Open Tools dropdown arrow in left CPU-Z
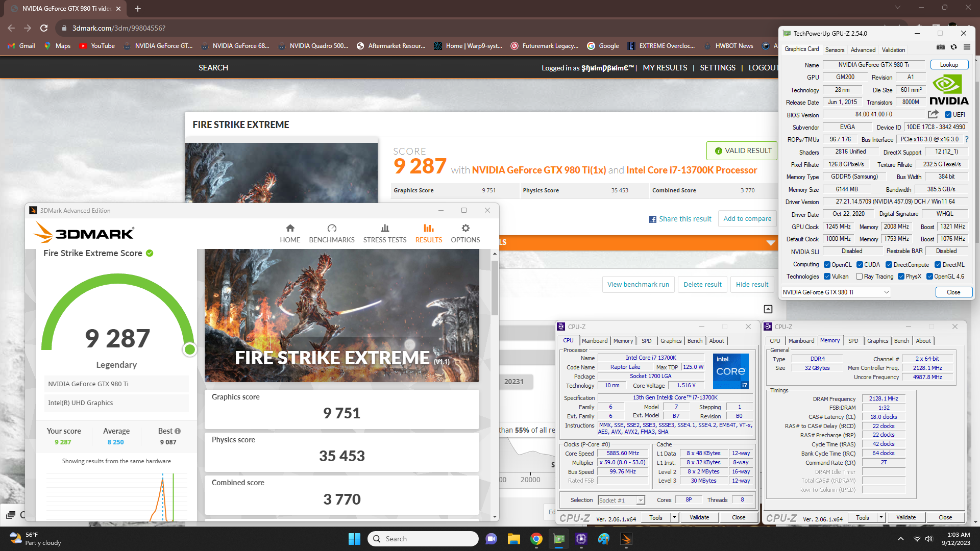The height and width of the screenshot is (551, 980). point(674,517)
